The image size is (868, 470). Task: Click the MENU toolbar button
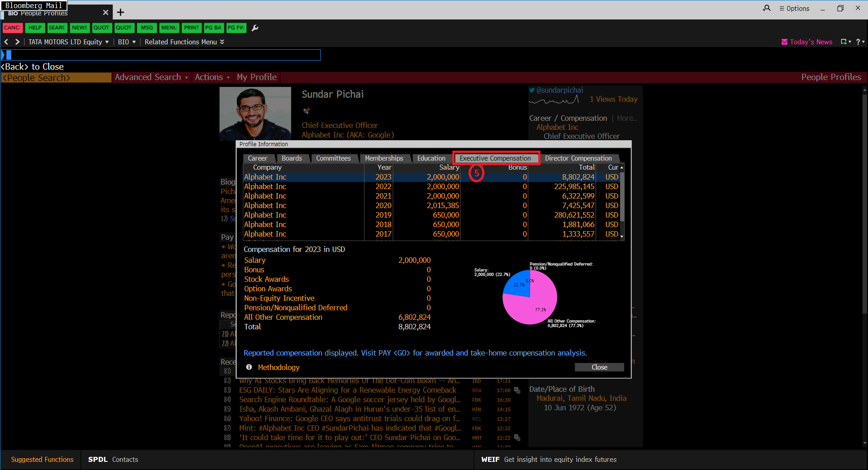click(169, 28)
